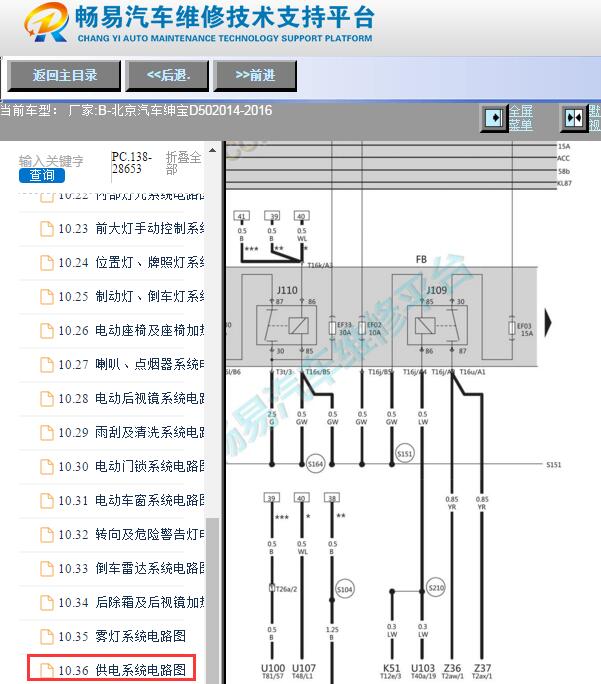Click document icon beside 10.30
The image size is (601, 684).
click(47, 467)
